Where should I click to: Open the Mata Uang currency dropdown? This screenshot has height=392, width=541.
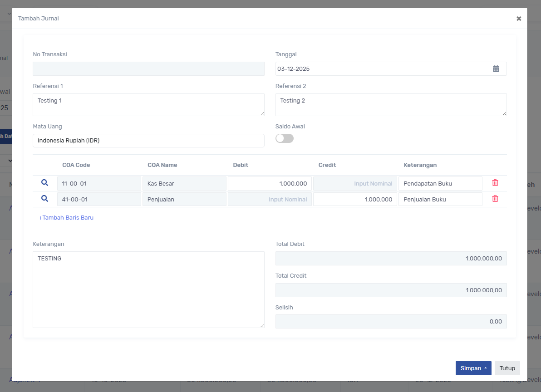(148, 141)
